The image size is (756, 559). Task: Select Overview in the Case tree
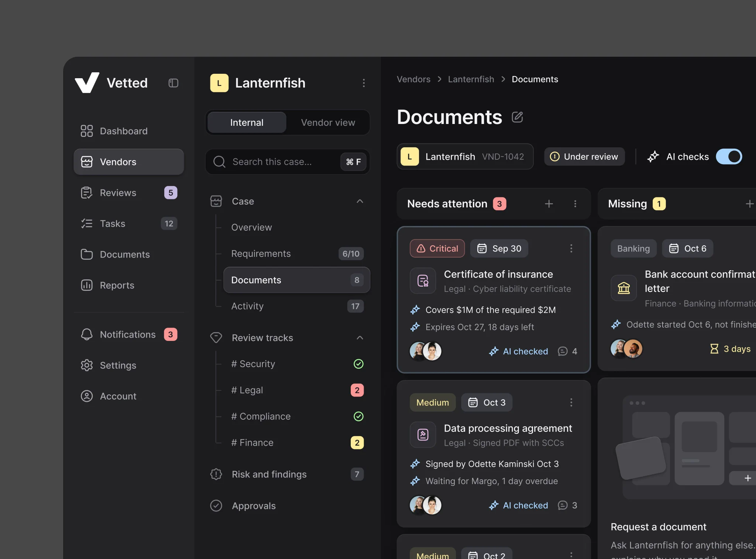click(x=297, y=227)
